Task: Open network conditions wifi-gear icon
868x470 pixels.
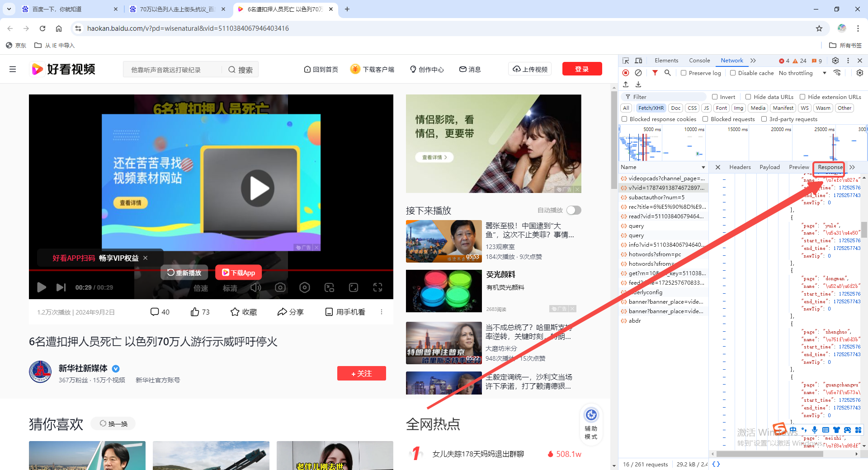Action: click(x=837, y=73)
